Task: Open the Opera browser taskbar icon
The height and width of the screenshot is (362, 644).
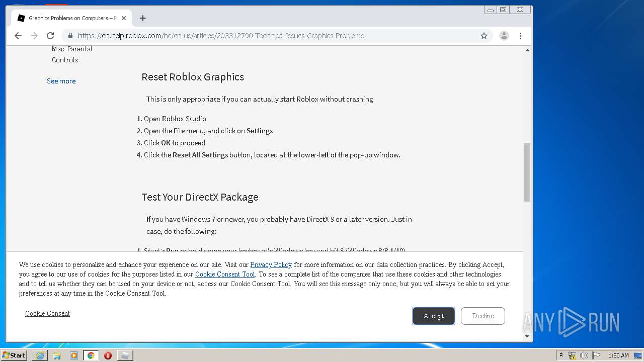Action: tap(108, 355)
